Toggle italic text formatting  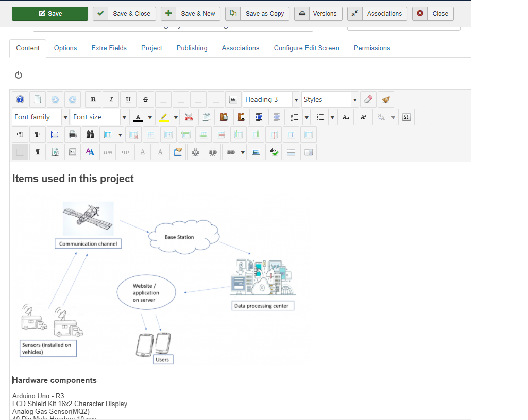click(x=111, y=100)
